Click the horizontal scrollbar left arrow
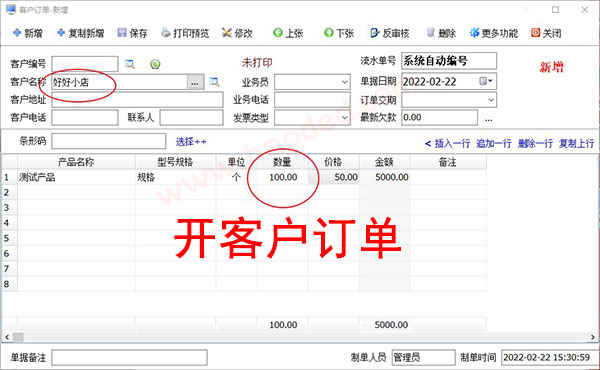 7,337
